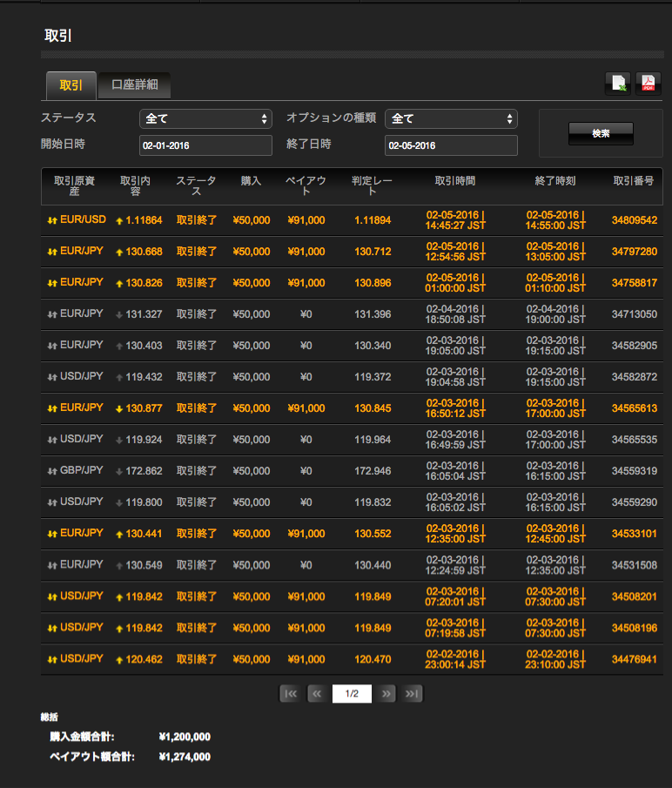The width and height of the screenshot is (672, 788).
Task: Click the 取引番号 column header
Action: click(634, 181)
